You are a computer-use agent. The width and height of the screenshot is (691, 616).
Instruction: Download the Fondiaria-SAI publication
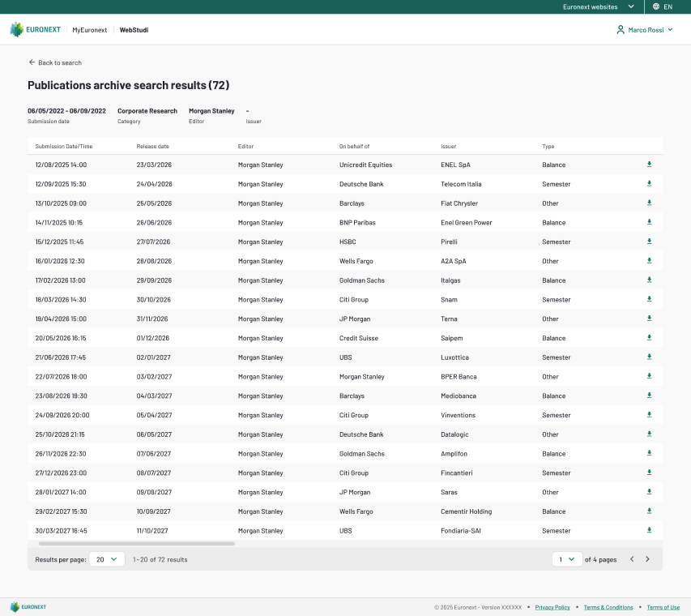[x=649, y=530]
